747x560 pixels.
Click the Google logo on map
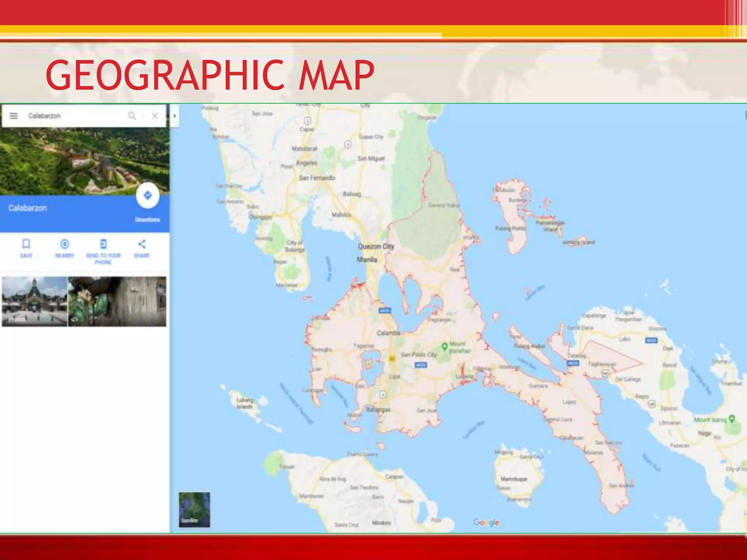coord(486,522)
